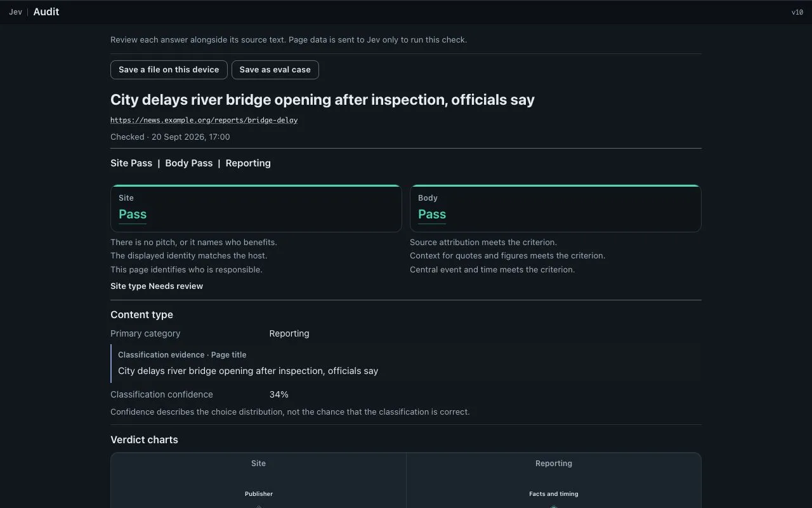This screenshot has height=508, width=812.
Task: Click the confidence explanation note
Action: point(290,412)
